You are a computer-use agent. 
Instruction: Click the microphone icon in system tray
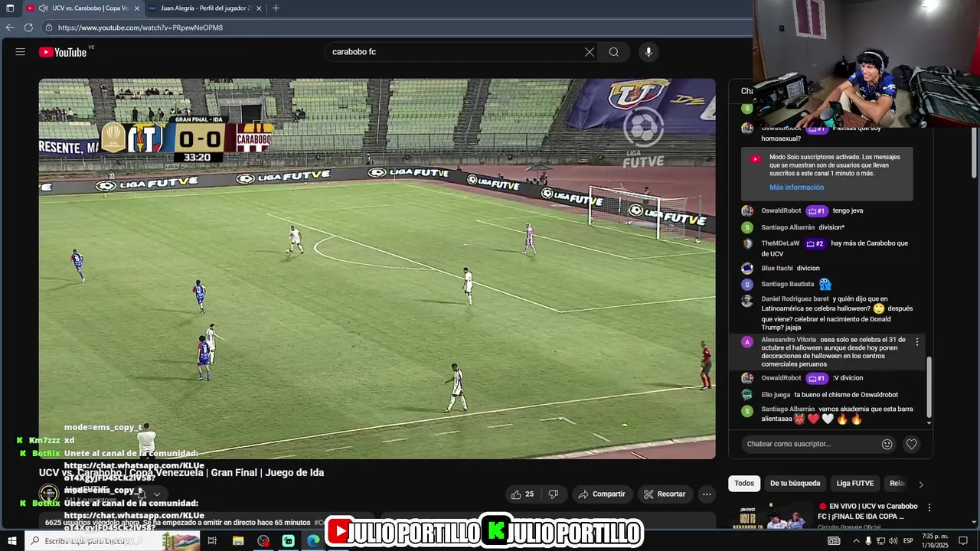pyautogui.click(x=868, y=541)
